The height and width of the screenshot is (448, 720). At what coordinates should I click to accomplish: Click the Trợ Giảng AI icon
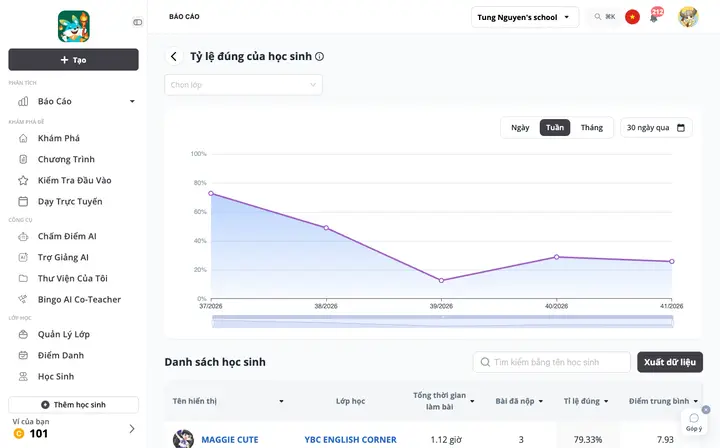[23, 258]
